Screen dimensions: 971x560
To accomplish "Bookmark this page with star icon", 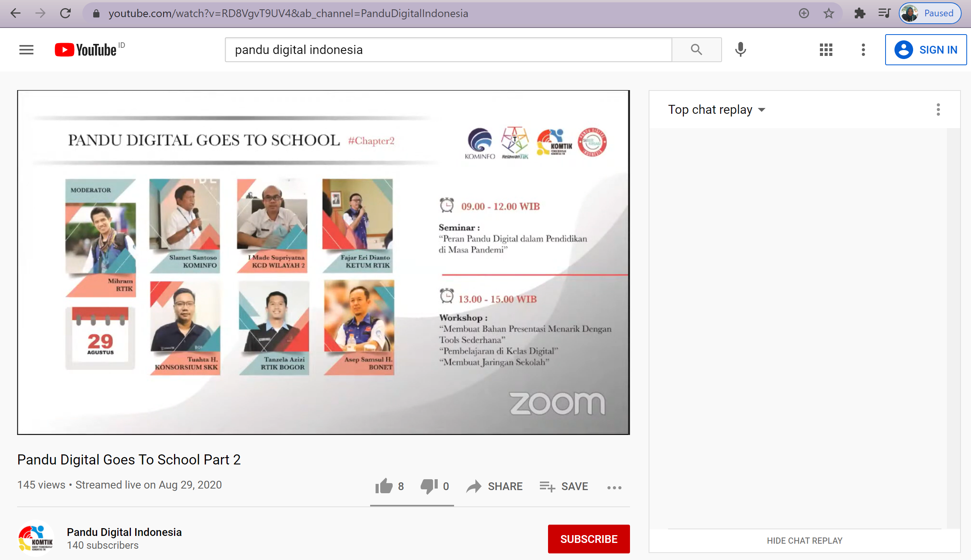I will click(x=828, y=14).
